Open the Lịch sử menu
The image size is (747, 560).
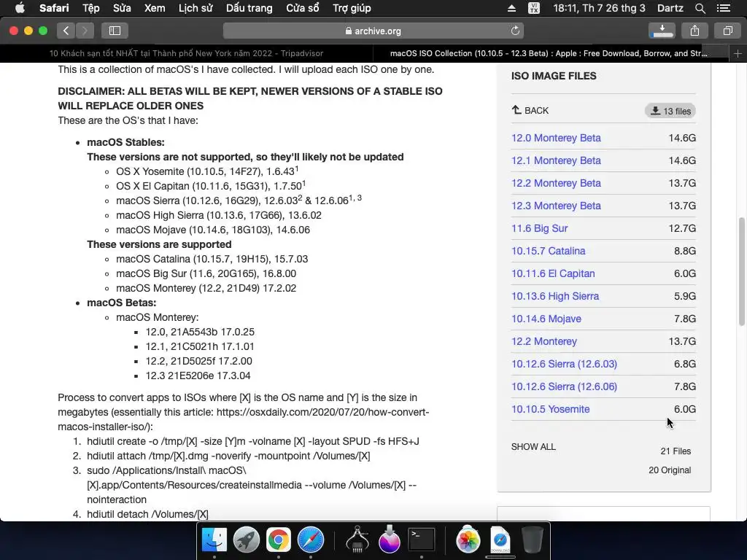pos(196,8)
